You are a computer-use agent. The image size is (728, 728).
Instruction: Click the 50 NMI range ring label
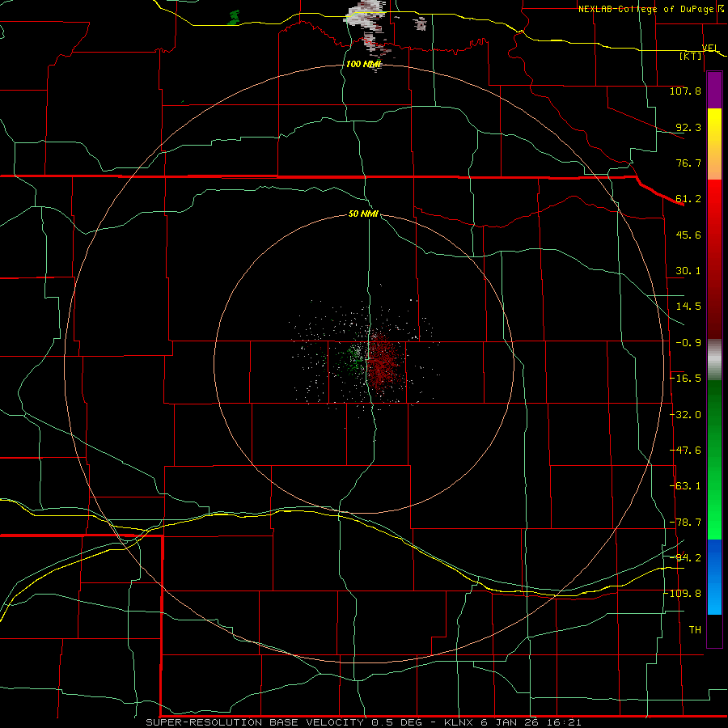[363, 214]
